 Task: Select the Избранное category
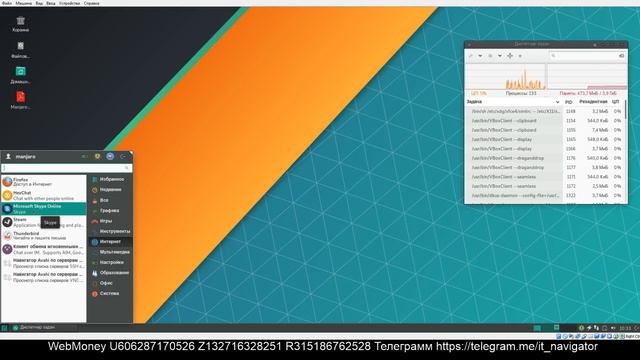(110, 179)
